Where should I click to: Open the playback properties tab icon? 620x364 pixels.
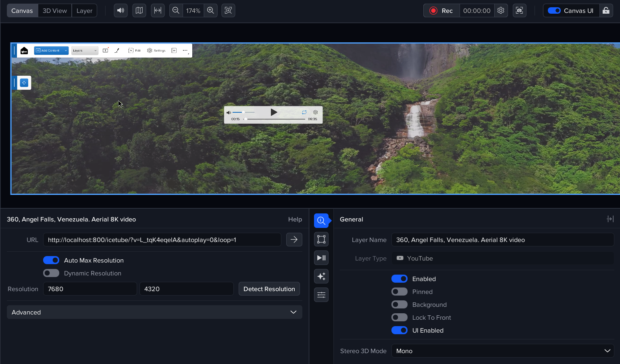click(x=321, y=258)
